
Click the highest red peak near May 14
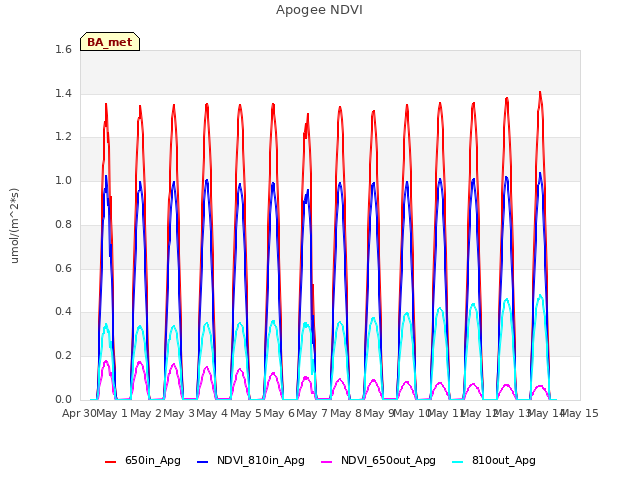[x=540, y=93]
